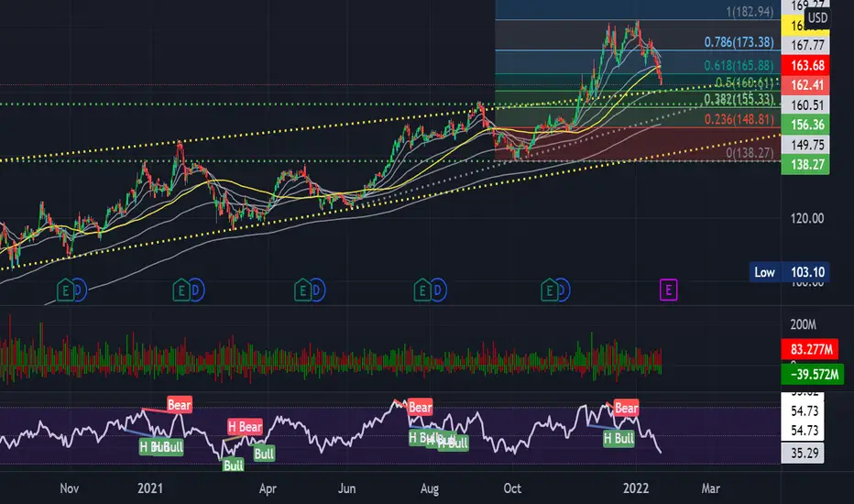The height and width of the screenshot is (504, 854).
Task: Select the green E marker nearest Oct
Action: point(549,290)
